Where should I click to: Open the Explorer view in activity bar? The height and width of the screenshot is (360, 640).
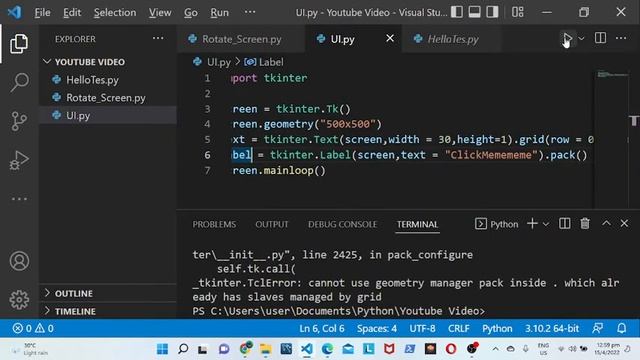tap(19, 44)
